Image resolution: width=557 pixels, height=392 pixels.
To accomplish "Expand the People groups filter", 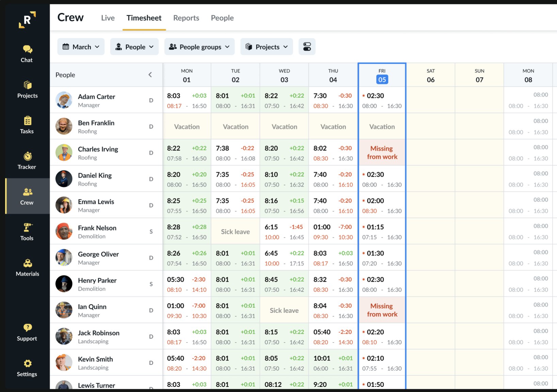I will click(x=199, y=47).
